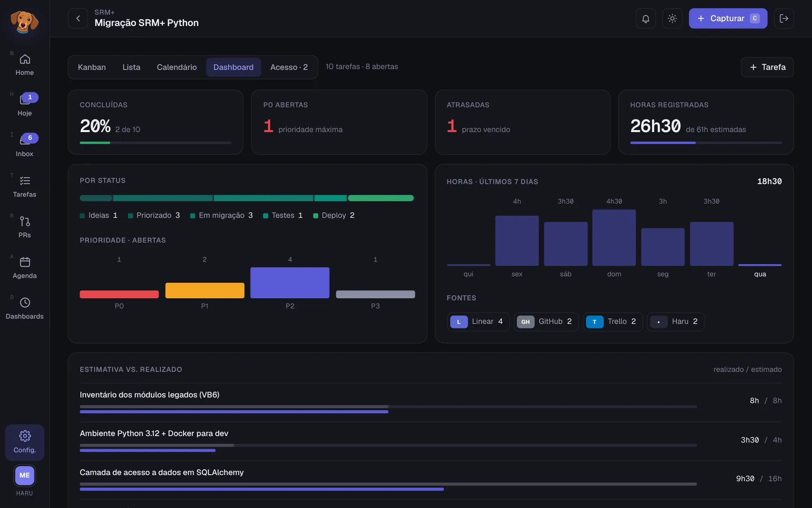Click the Linear source chip
The image size is (812, 508).
pos(478,322)
